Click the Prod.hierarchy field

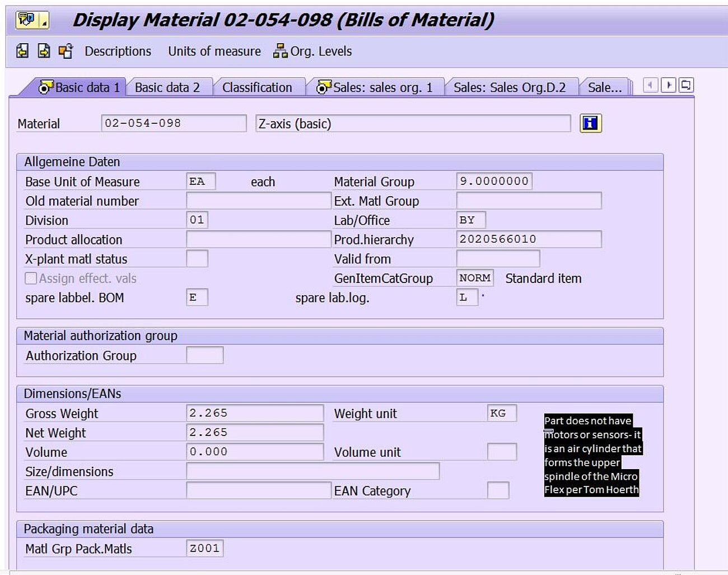(x=528, y=239)
